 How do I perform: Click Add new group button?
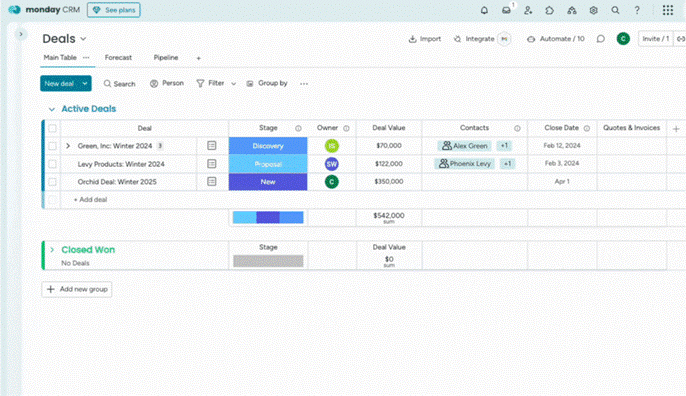tap(77, 289)
